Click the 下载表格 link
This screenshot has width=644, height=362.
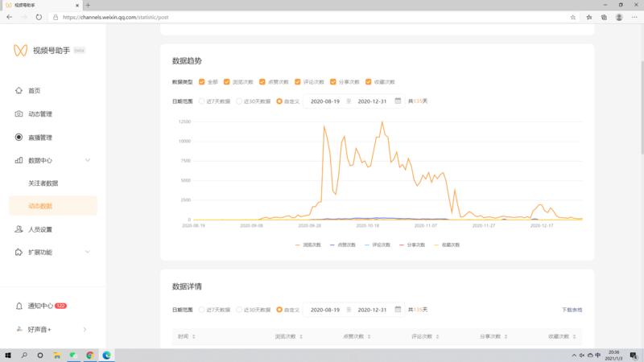click(572, 310)
